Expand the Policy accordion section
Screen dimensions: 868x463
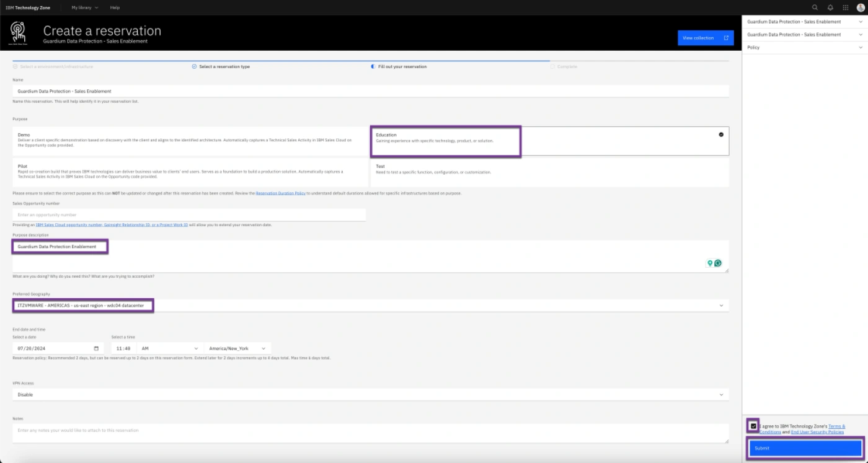point(805,48)
